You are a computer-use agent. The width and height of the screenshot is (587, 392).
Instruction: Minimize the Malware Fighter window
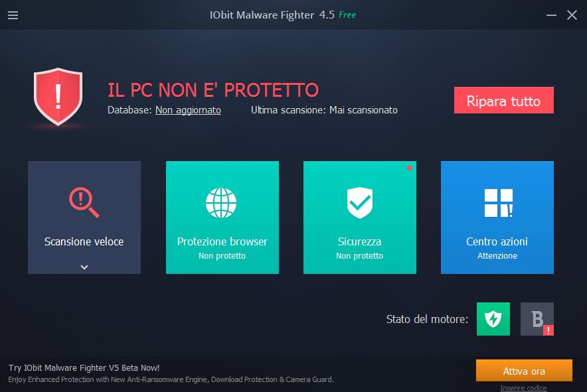coord(551,15)
